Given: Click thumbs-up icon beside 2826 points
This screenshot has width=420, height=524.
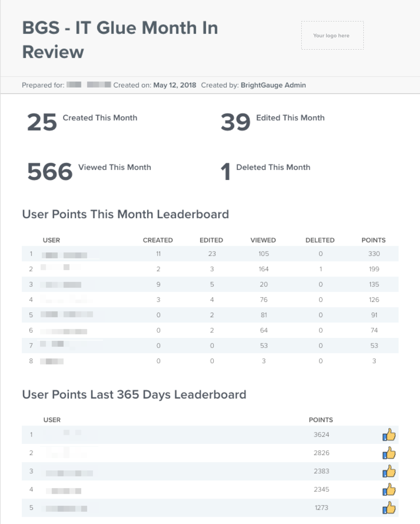Looking at the screenshot, I should [x=389, y=453].
